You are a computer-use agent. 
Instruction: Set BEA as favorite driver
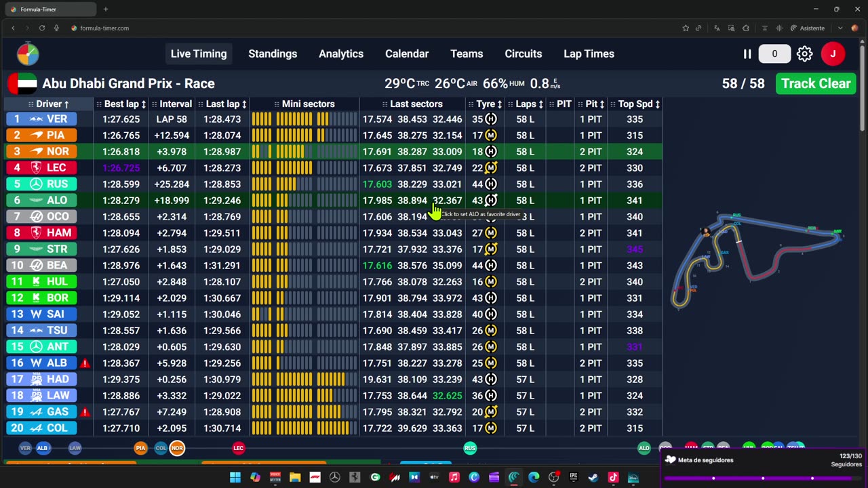(41, 266)
